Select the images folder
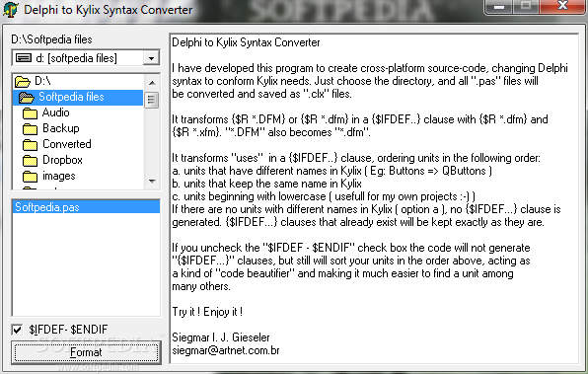The width and height of the screenshot is (588, 374). coord(58,176)
